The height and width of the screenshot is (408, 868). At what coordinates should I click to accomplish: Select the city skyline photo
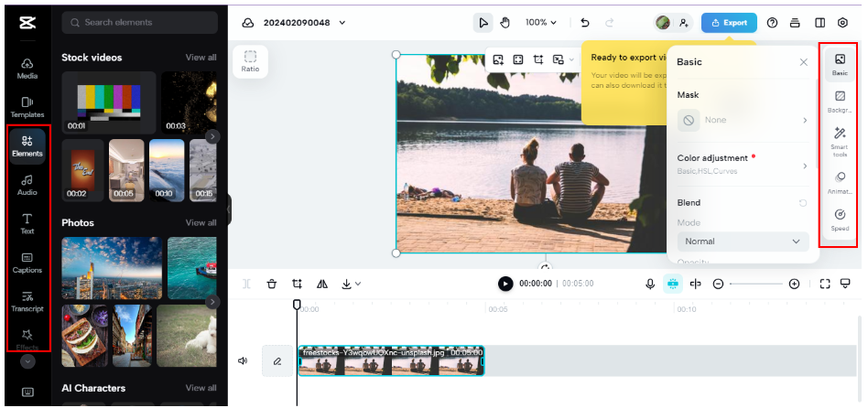[x=112, y=268]
